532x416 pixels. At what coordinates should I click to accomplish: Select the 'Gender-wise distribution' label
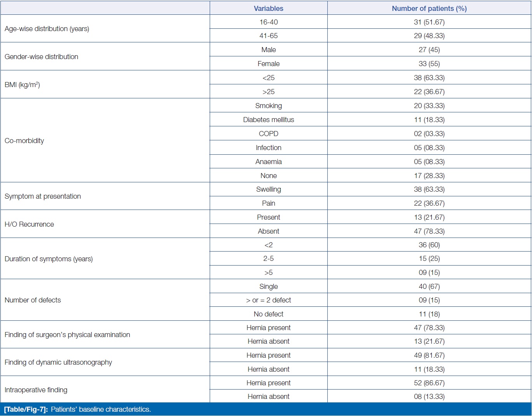point(42,57)
